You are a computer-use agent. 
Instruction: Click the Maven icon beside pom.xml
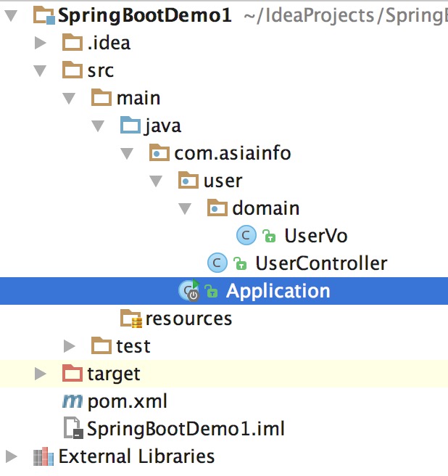(x=72, y=401)
